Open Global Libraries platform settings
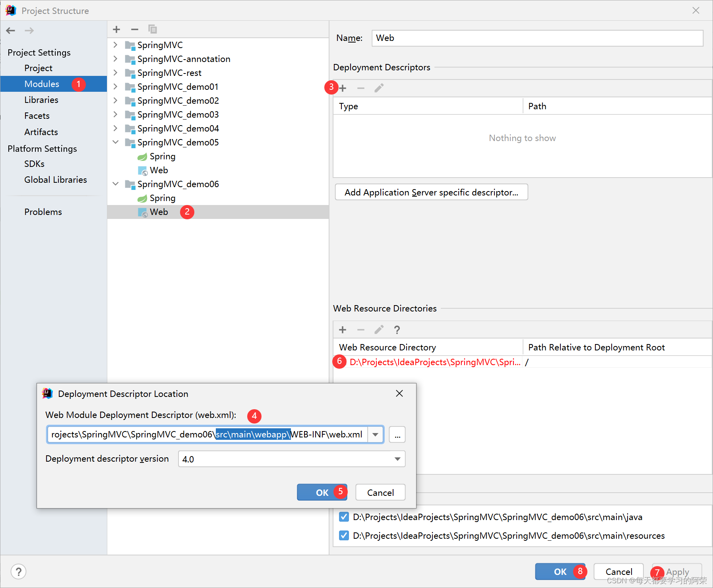The image size is (713, 588). coord(56,180)
